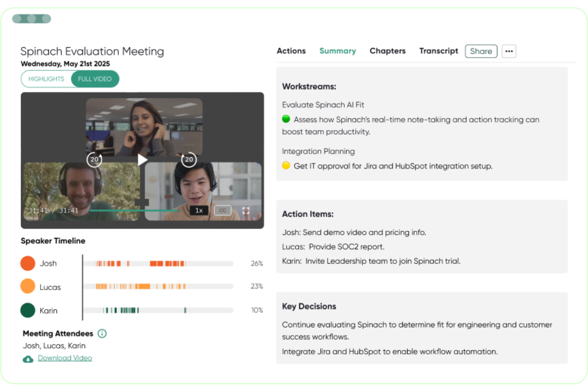Image resolution: width=588 pixels, height=392 pixels.
Task: Switch to HIGHLIGHTS view
Action: click(x=46, y=79)
